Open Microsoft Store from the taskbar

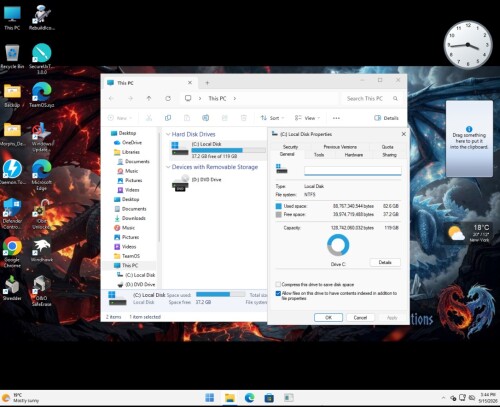coord(269,397)
